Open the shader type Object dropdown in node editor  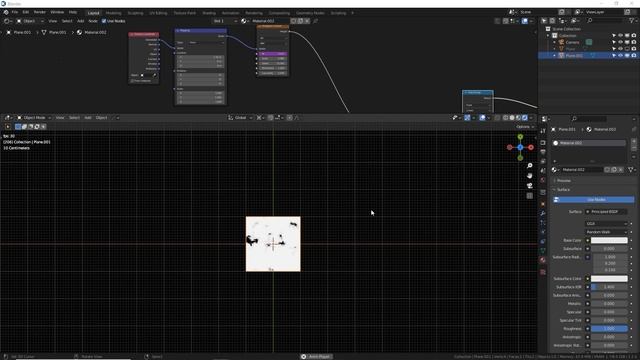click(x=30, y=21)
